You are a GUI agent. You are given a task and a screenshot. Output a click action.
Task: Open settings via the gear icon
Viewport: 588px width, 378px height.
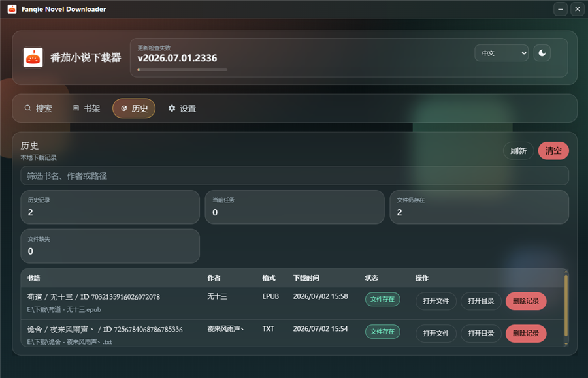(172, 108)
